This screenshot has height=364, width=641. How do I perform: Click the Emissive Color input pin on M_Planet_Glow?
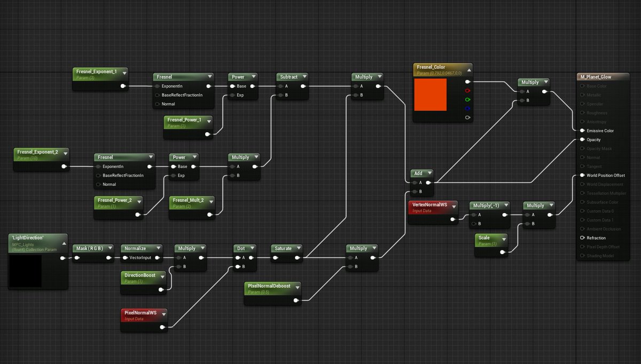582,131
